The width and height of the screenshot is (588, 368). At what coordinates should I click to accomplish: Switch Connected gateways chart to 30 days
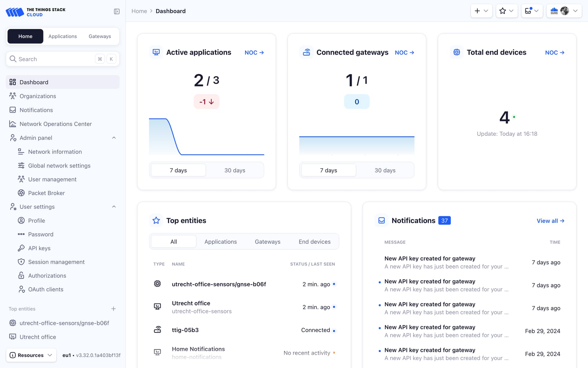point(385,170)
